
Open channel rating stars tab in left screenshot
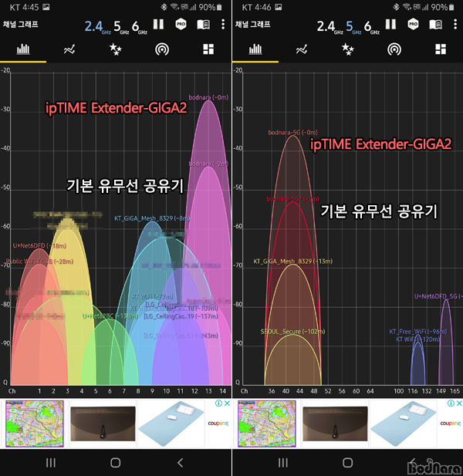pyautogui.click(x=116, y=49)
